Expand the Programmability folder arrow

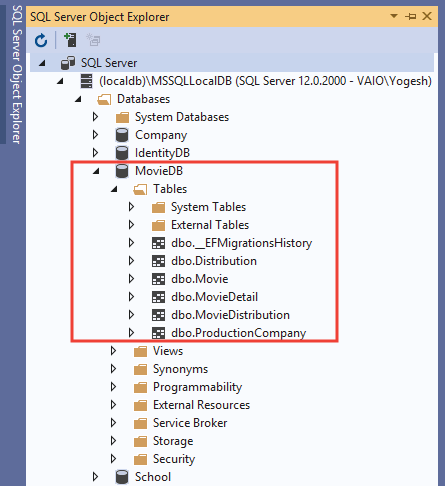[x=113, y=387]
